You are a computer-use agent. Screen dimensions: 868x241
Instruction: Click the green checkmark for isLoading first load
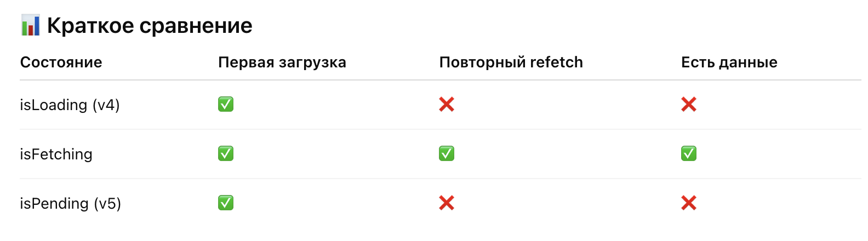pyautogui.click(x=226, y=104)
